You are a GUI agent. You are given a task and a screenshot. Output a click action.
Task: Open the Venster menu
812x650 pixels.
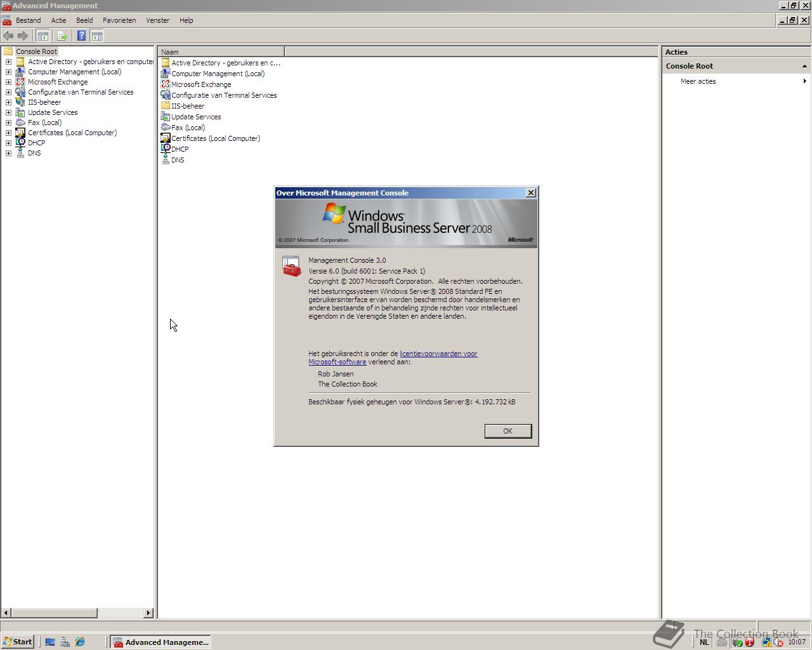tap(157, 20)
